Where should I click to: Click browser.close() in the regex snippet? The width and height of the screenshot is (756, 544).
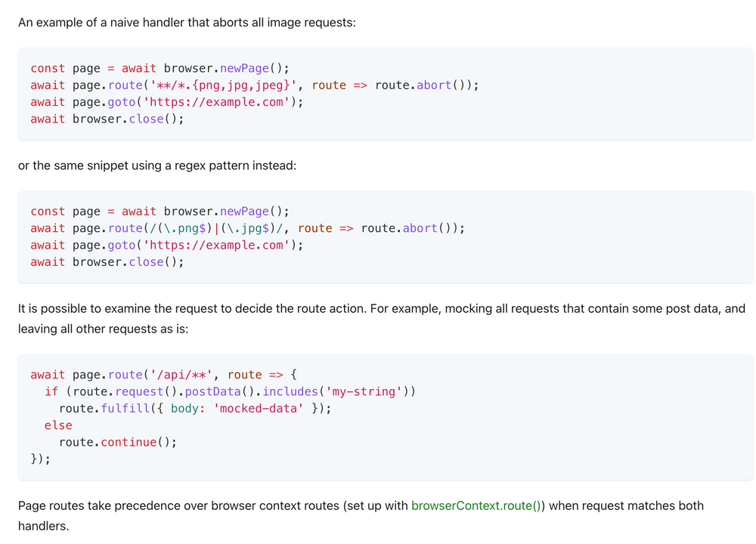128,262
